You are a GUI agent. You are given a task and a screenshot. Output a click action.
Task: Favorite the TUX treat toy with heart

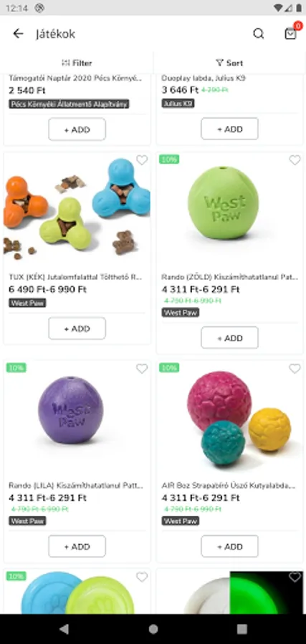pyautogui.click(x=142, y=160)
